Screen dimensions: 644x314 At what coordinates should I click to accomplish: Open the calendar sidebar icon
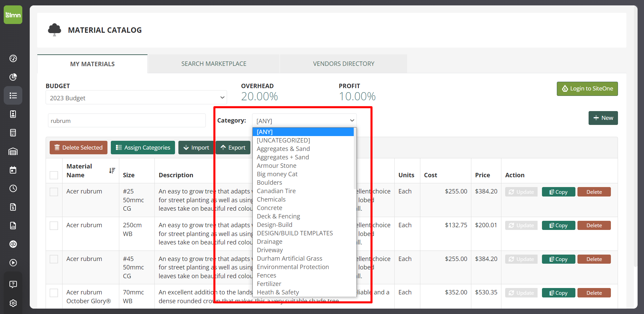click(x=13, y=170)
